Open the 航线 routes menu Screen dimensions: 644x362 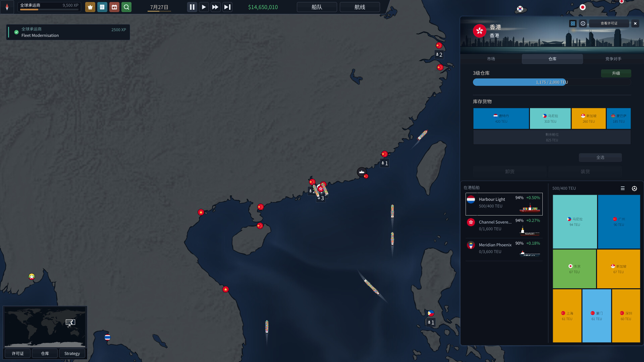[x=360, y=7]
